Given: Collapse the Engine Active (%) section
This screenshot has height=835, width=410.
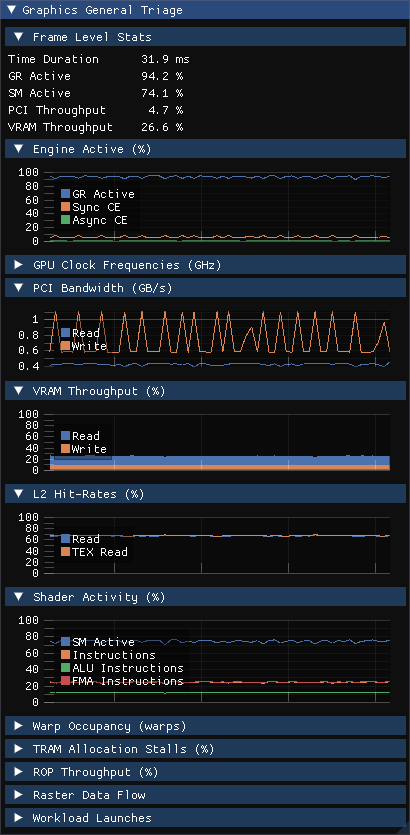Looking at the screenshot, I should [205, 149].
